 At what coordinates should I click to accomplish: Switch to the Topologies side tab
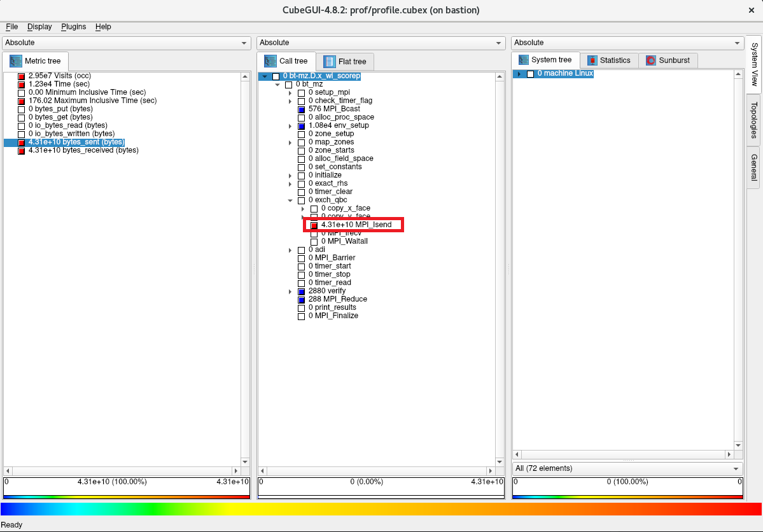753,120
